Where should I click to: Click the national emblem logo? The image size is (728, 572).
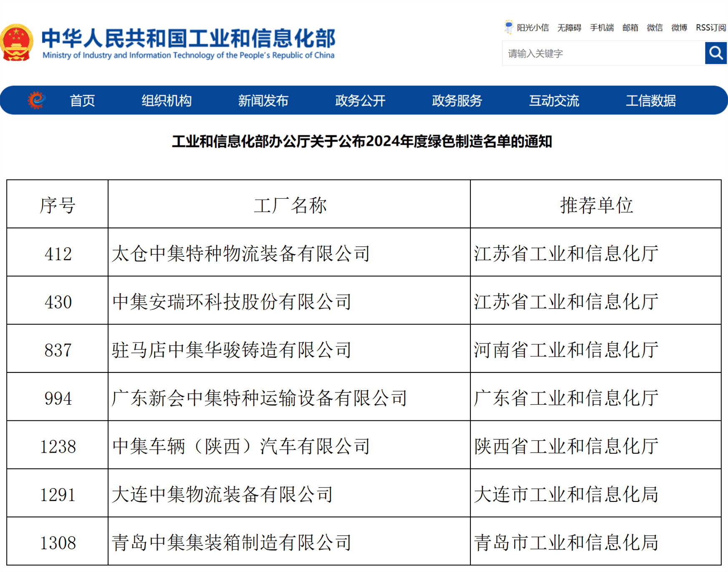tap(17, 43)
